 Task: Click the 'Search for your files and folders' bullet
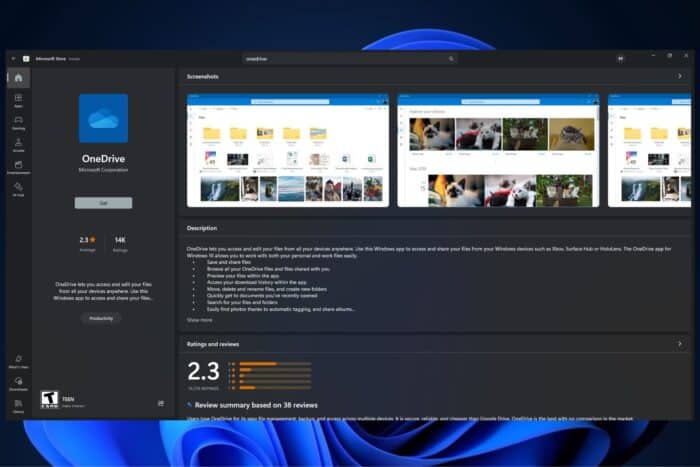[x=242, y=302]
